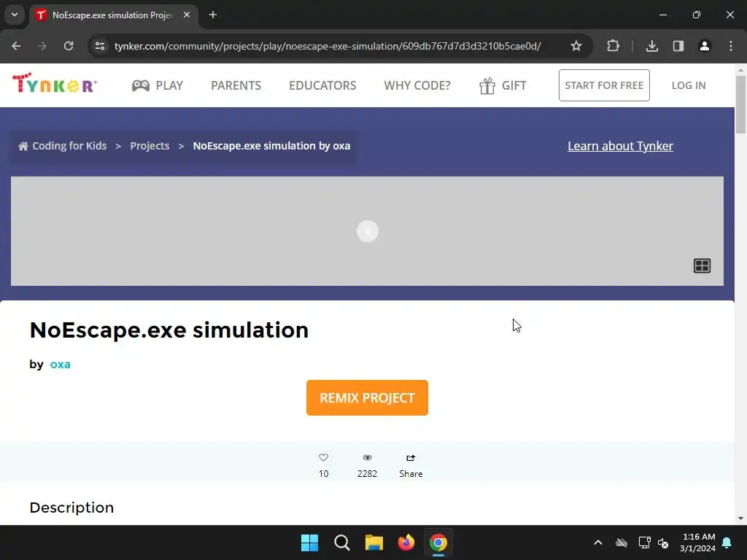Screen dimensions: 747x560
Task: Toggle the Chrome side panel
Action: [678, 46]
